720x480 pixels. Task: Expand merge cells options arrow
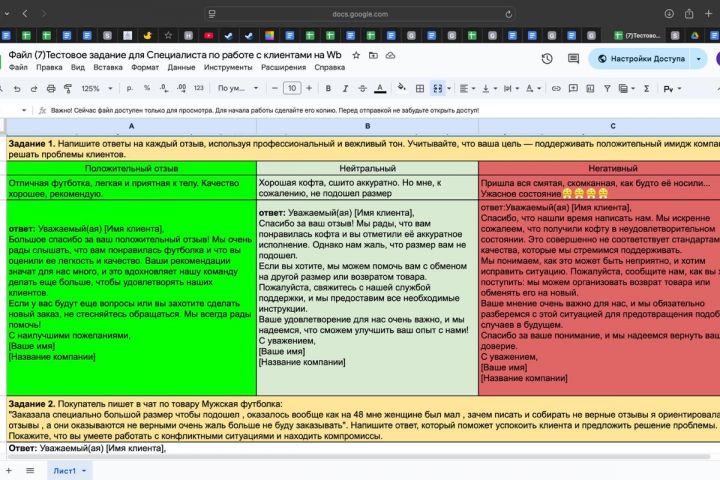(449, 89)
